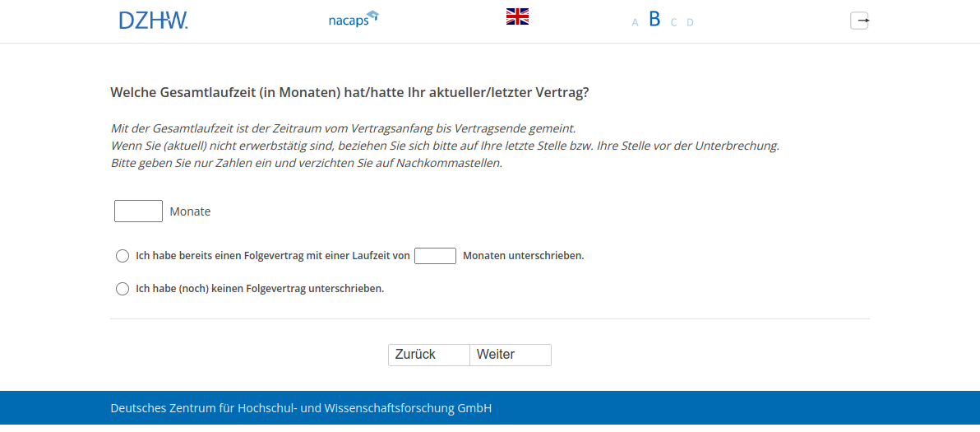The image size is (980, 432).
Task: Click the italic Gesamtlaufzeit explanation text
Action: (343, 128)
